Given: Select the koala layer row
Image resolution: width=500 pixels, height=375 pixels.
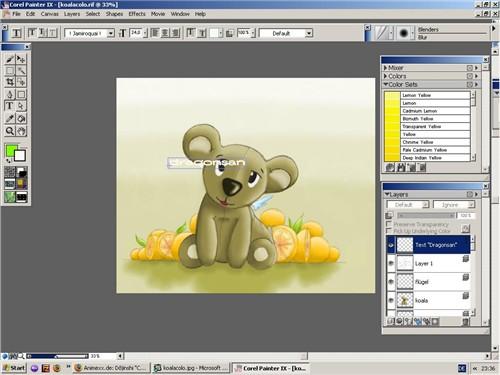Looking at the screenshot, I should coord(428,300).
